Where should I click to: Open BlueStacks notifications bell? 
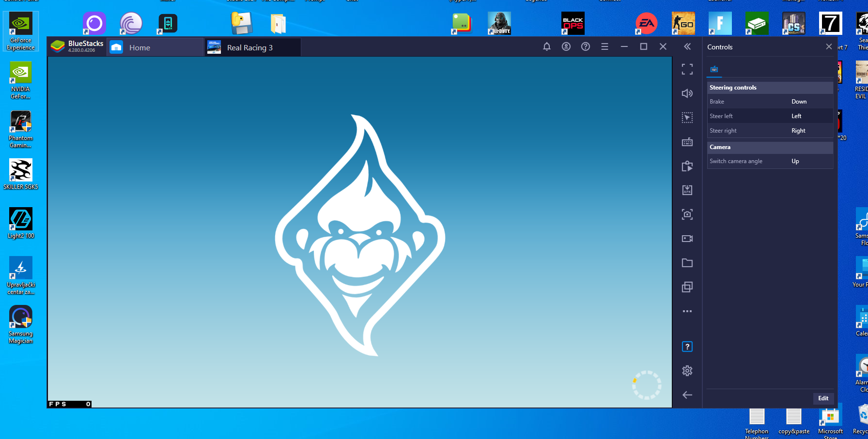point(547,46)
